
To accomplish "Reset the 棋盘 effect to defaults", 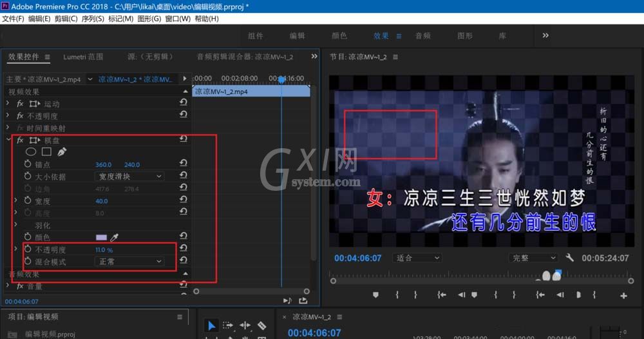I will [x=184, y=139].
